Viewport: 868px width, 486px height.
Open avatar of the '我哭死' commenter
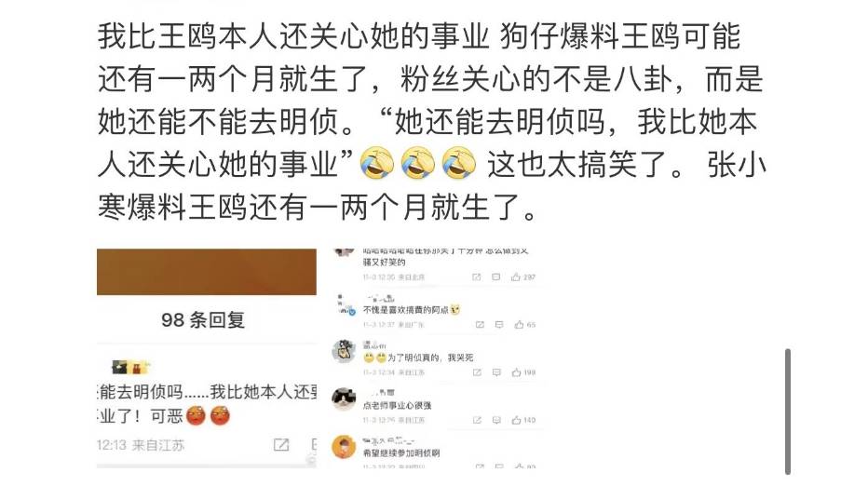tap(344, 351)
